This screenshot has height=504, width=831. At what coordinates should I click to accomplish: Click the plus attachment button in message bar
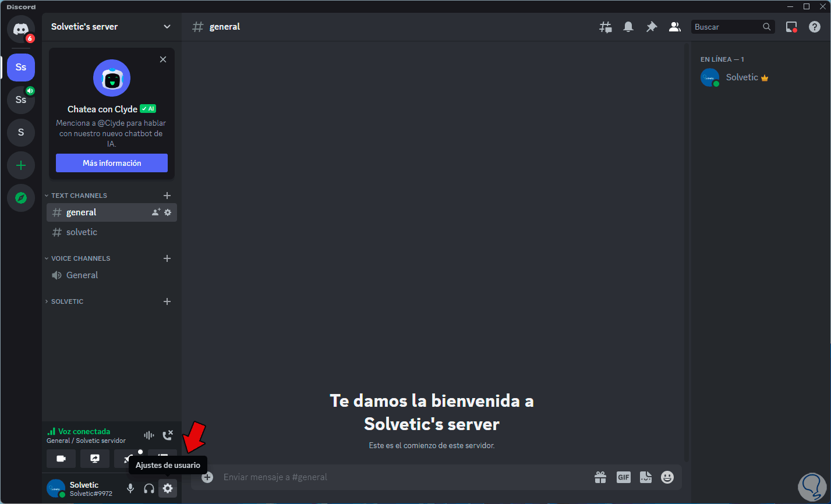(207, 477)
